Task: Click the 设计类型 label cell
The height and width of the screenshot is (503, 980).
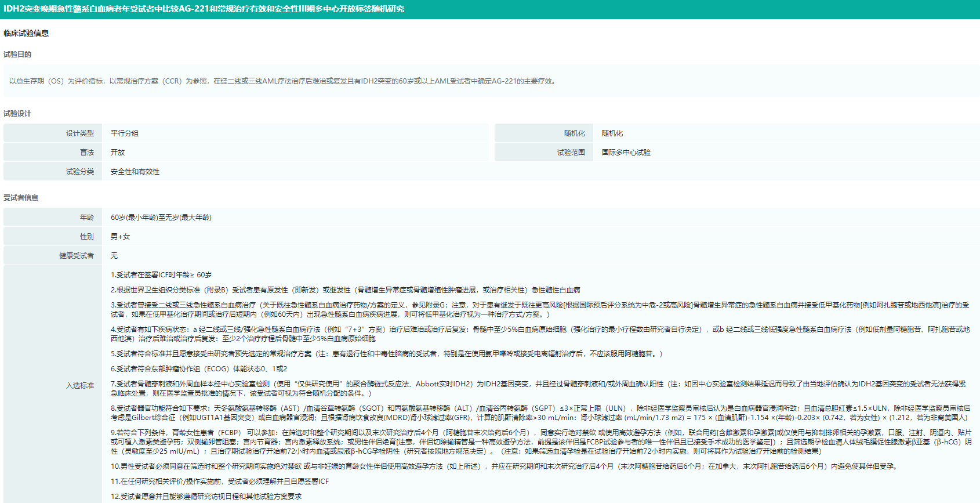Action: coord(79,133)
